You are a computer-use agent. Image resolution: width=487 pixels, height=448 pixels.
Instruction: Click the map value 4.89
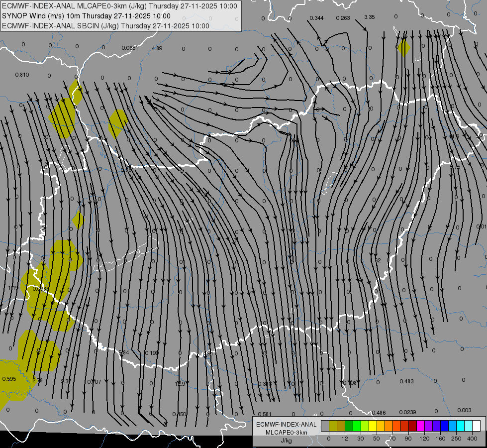coord(157,48)
